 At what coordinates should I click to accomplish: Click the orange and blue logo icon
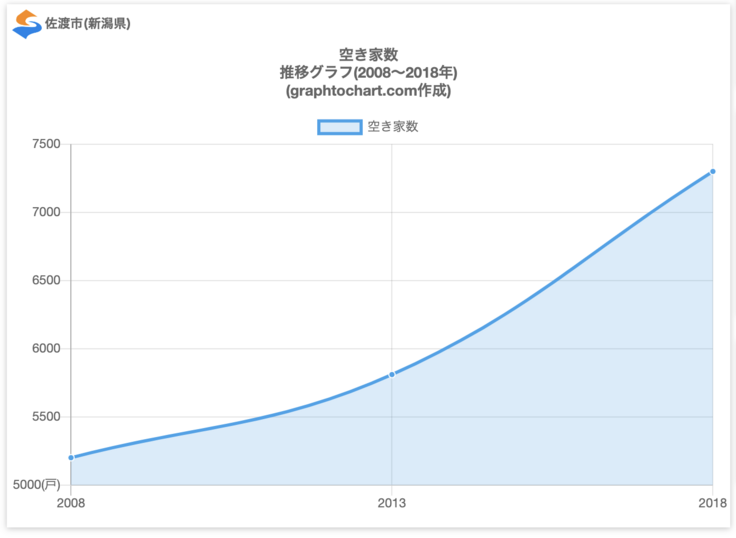click(x=27, y=24)
